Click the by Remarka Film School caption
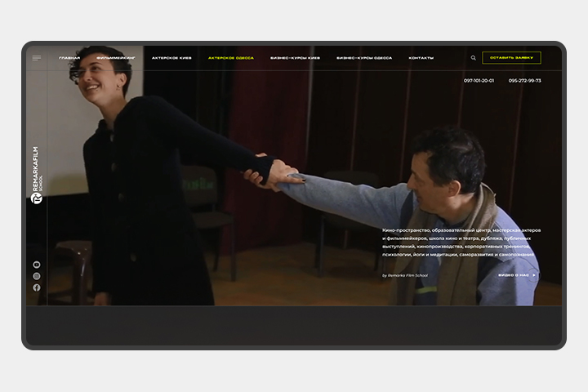The height and width of the screenshot is (392, 588). pos(405,275)
